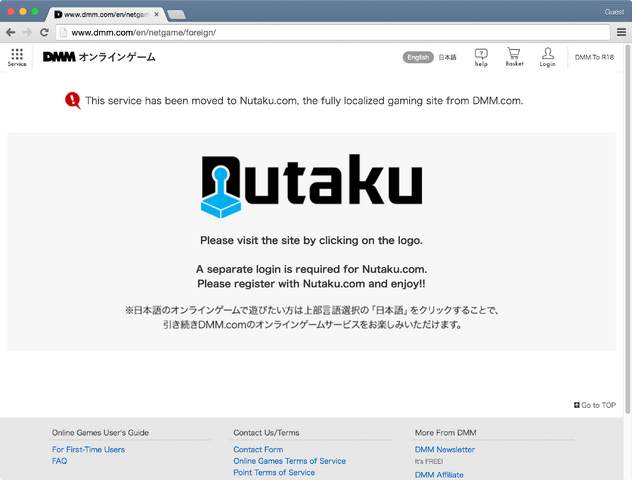
Task: Open the DMM.To R18 link
Action: coord(594,57)
